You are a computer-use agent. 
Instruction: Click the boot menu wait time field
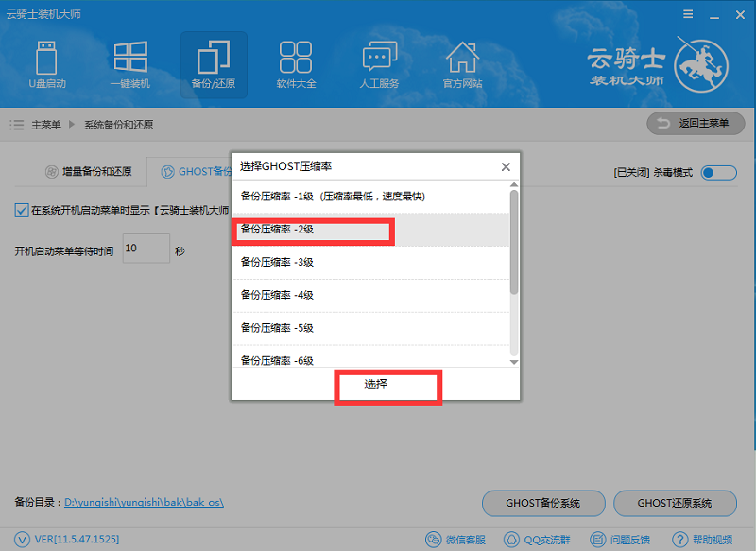[146, 249]
